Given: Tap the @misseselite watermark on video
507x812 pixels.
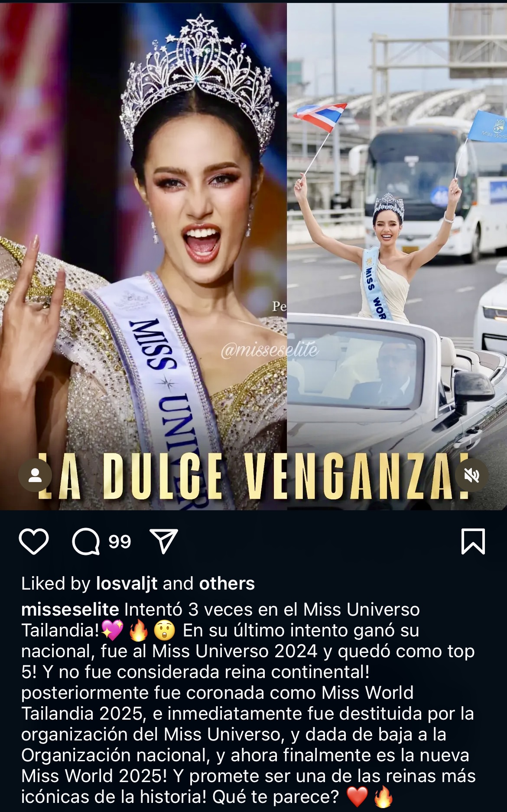Looking at the screenshot, I should [x=270, y=350].
